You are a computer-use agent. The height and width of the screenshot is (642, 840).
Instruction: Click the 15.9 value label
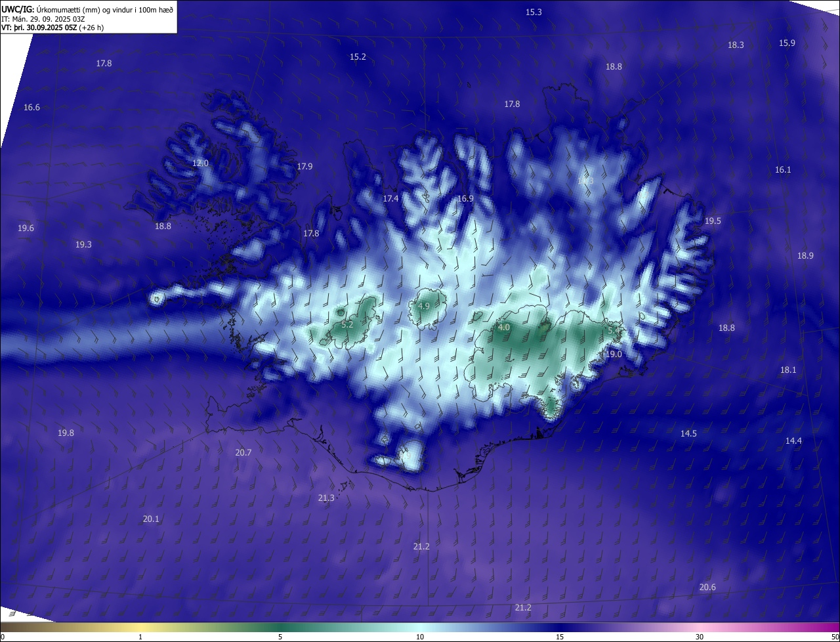(x=787, y=43)
